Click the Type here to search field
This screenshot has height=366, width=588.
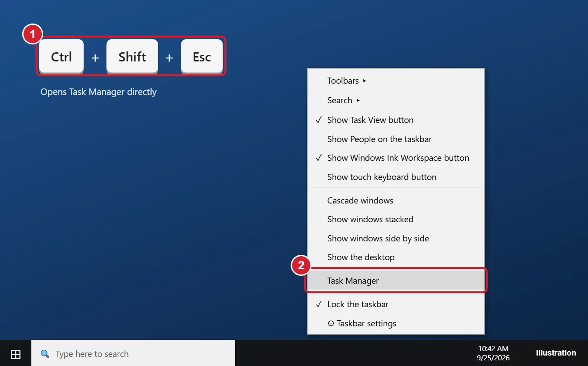point(133,353)
